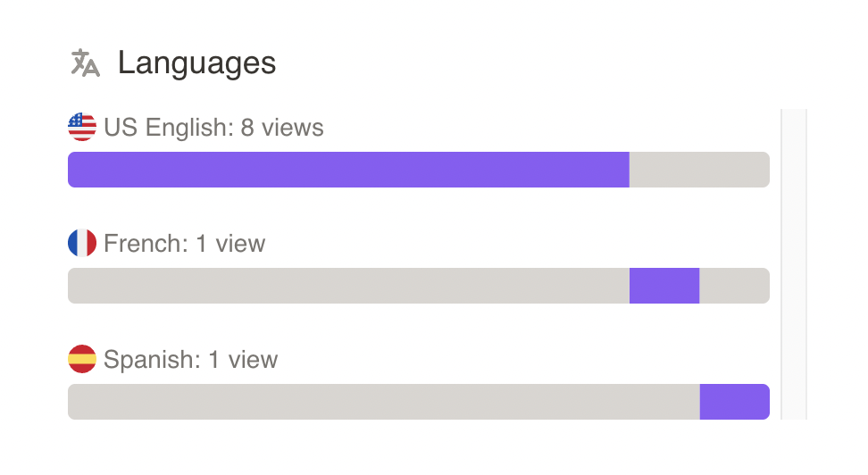Image resolution: width=868 pixels, height=475 pixels.
Task: Click the Languages translate icon
Action: (x=85, y=62)
